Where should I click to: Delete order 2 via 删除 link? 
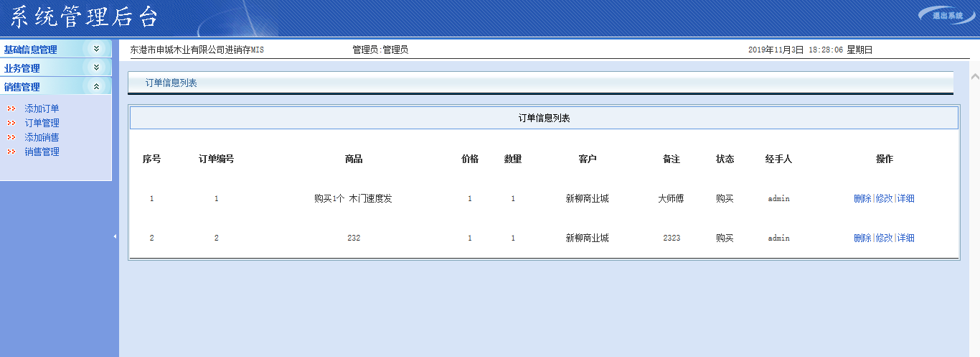click(x=862, y=238)
